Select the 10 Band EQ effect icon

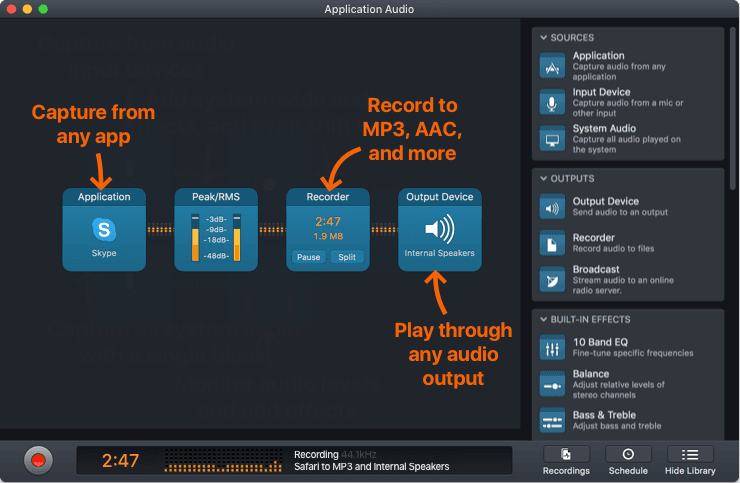(553, 348)
